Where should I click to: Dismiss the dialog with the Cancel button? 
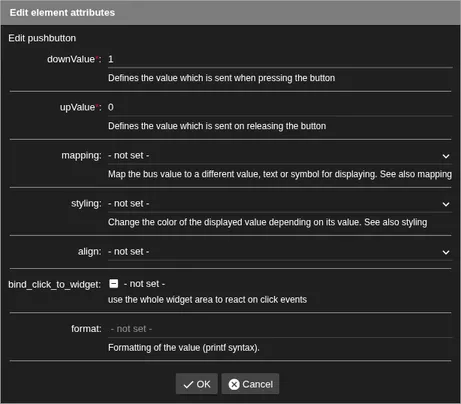pyautogui.click(x=250, y=384)
